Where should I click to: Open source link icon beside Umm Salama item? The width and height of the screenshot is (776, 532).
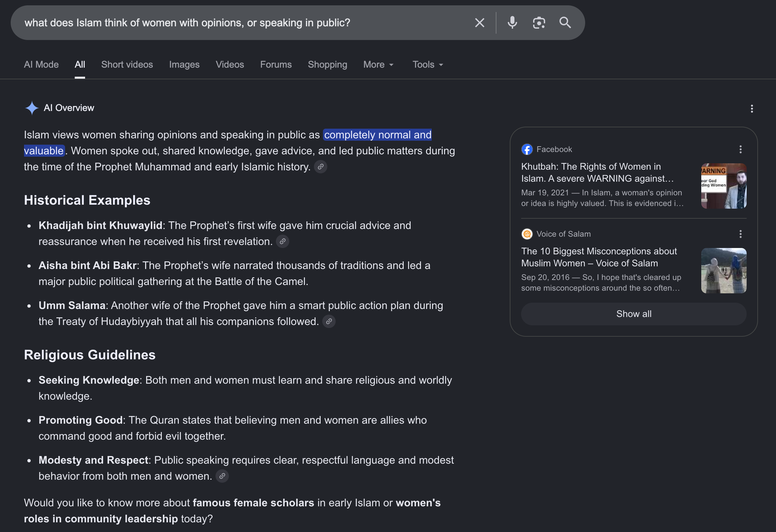pyautogui.click(x=329, y=322)
